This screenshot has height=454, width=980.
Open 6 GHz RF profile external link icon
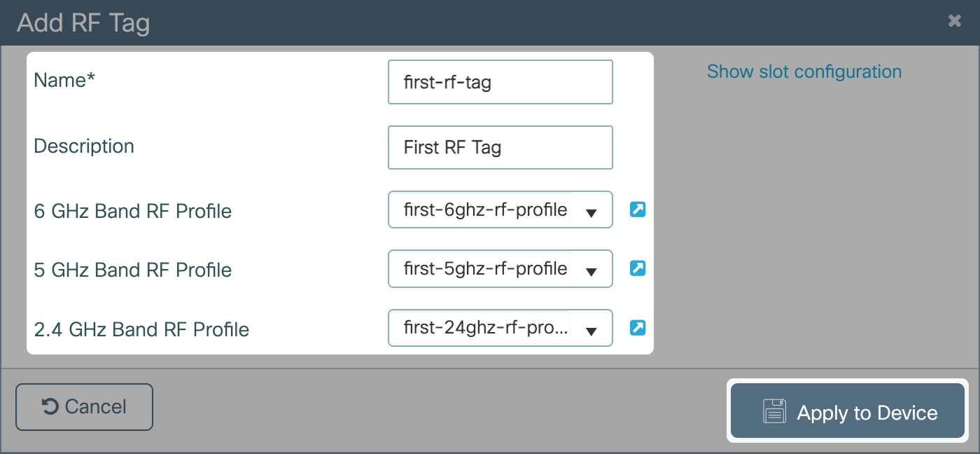click(x=637, y=209)
